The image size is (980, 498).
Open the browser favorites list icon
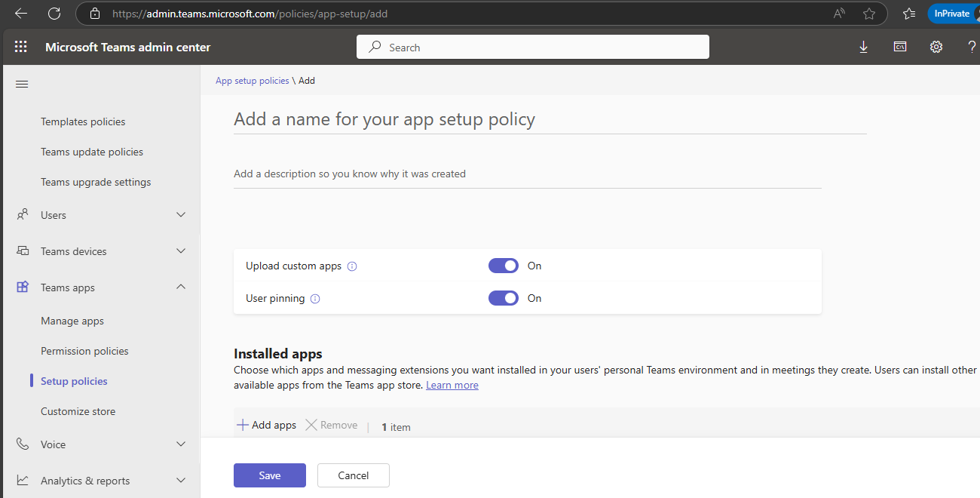click(909, 14)
